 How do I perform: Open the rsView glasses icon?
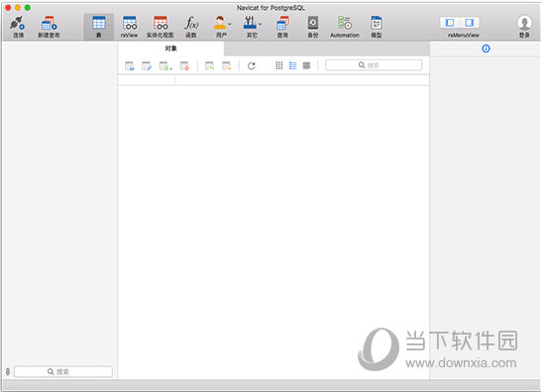click(x=130, y=23)
